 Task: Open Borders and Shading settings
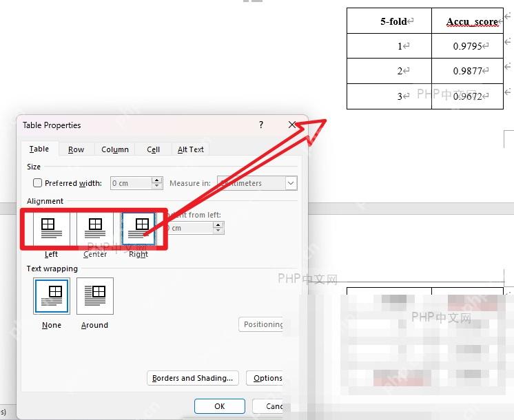193,378
